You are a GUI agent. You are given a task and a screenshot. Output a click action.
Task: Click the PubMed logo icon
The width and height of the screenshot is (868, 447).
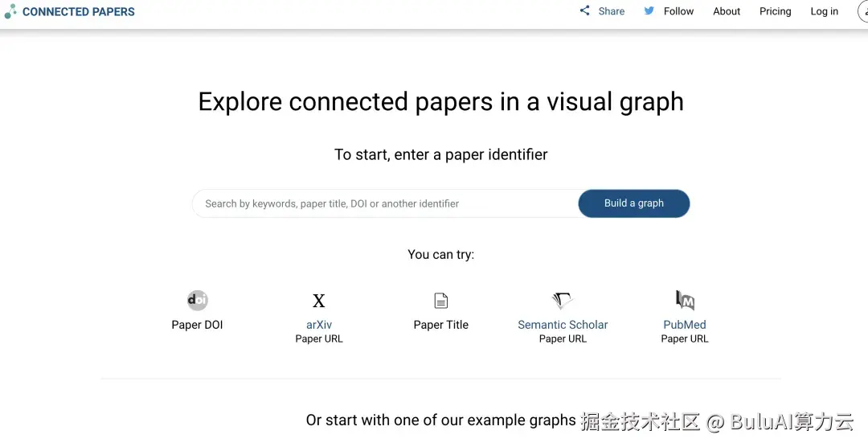[x=685, y=300]
